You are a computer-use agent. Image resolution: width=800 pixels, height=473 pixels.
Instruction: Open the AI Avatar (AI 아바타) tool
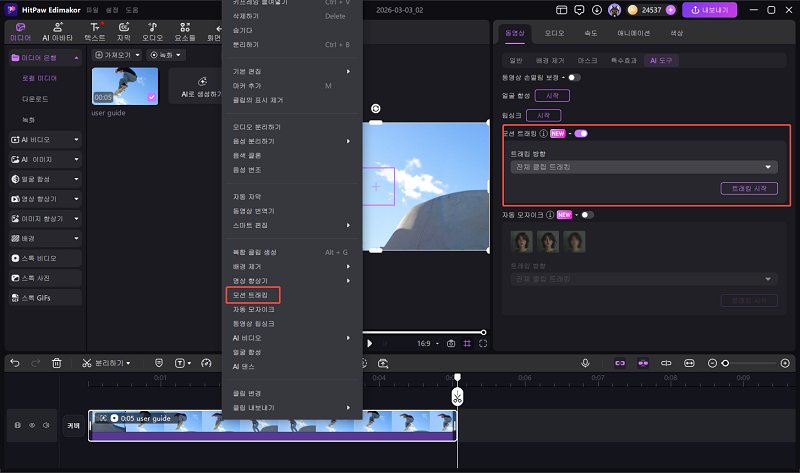pyautogui.click(x=57, y=32)
